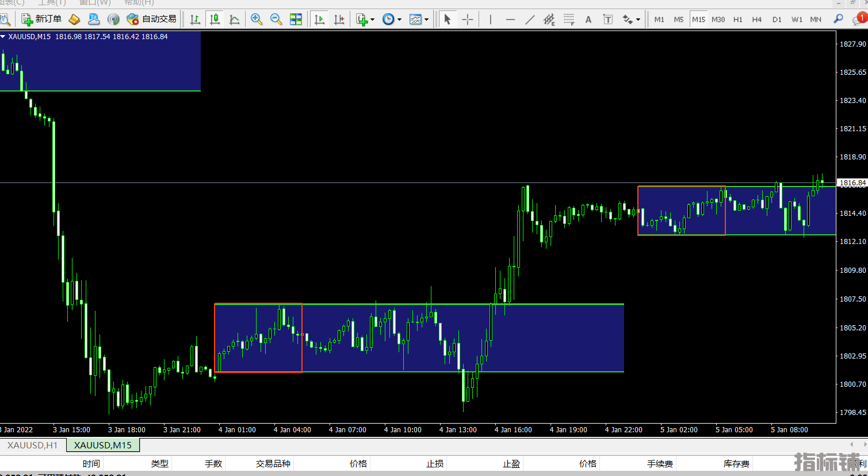Expand the XAUUSD,M15 chart title triangle
The height and width of the screenshot is (476, 868).
[x=3, y=36]
